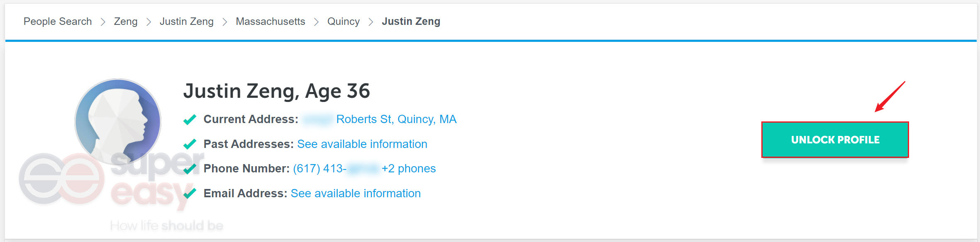The image size is (980, 242).
Task: Open the Roberts St, Quincy, MA address link
Action: pos(396,119)
